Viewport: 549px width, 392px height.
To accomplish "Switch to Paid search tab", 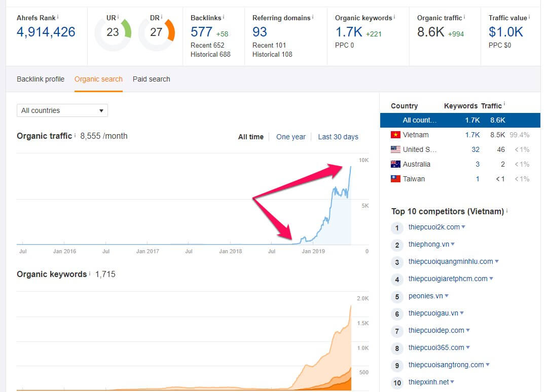I will point(151,79).
